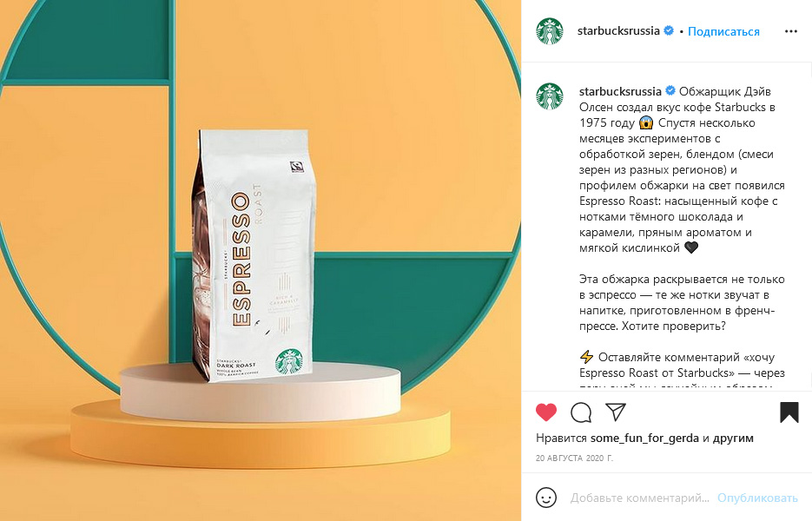Screen dimensions: 812x521
Task: Share post using paper plane icon
Action: tap(616, 412)
